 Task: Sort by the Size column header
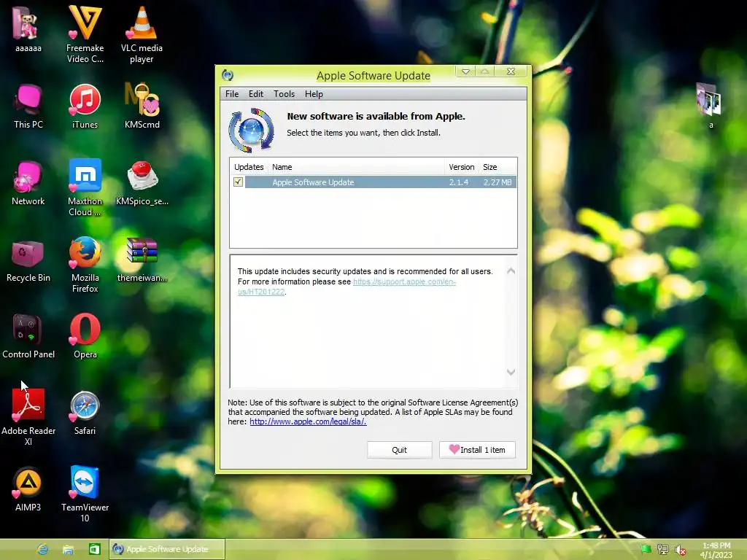[x=498, y=167]
